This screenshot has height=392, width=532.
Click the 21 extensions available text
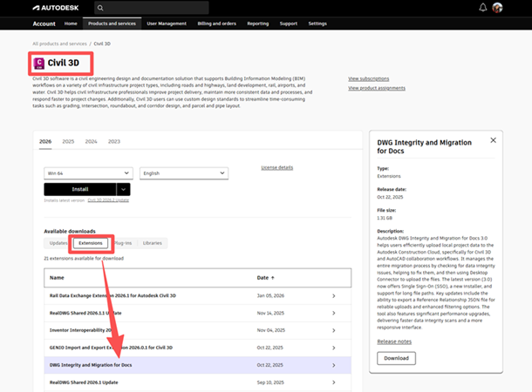[84, 259]
